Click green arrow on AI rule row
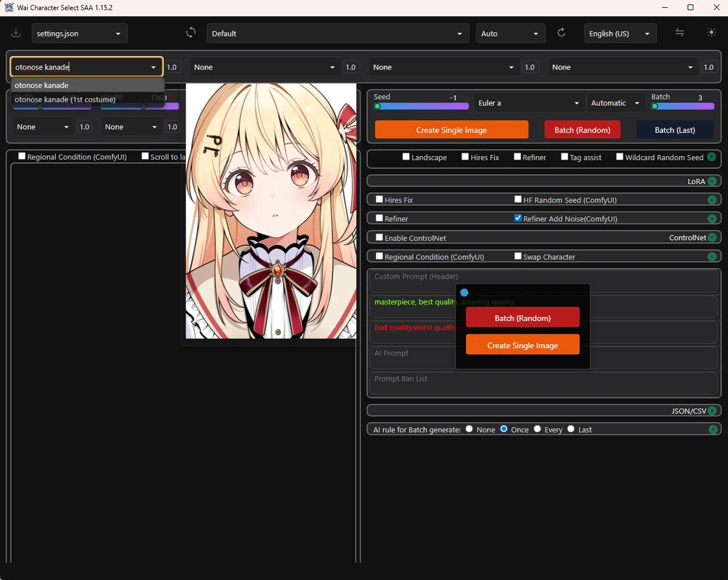This screenshot has height=580, width=728. pyautogui.click(x=713, y=430)
